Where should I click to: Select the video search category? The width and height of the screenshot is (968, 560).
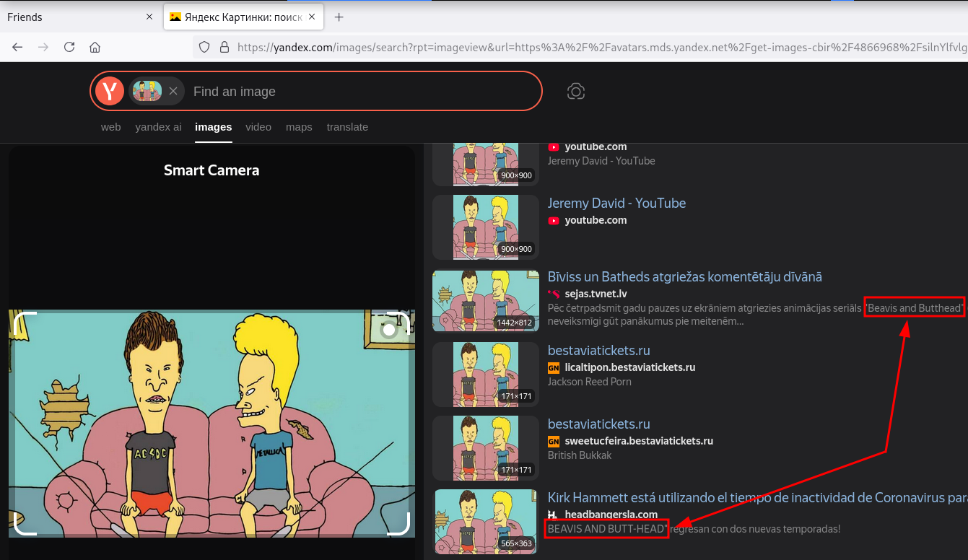[x=258, y=127]
